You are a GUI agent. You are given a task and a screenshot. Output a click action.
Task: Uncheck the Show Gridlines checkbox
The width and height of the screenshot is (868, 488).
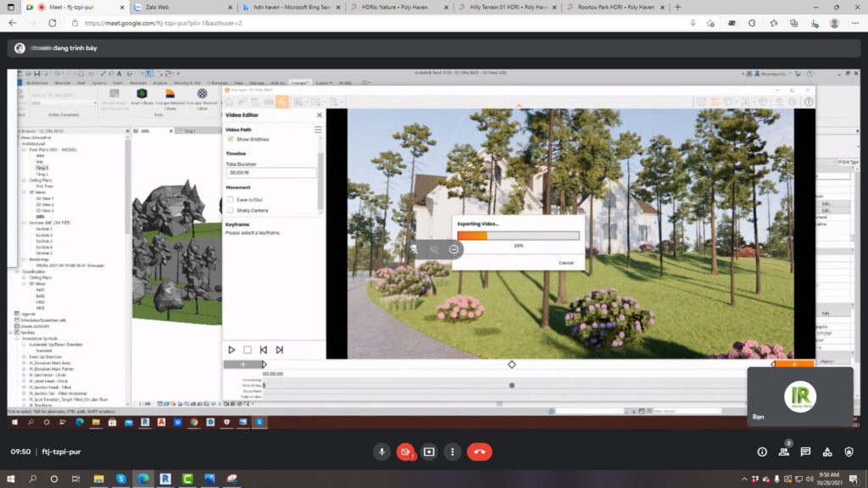(x=231, y=139)
